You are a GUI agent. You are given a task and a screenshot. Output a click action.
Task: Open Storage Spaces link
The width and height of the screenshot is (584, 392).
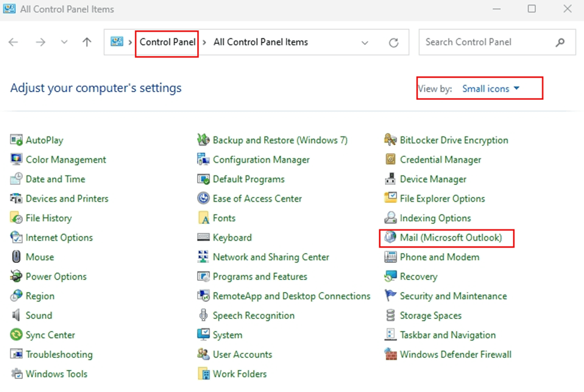pyautogui.click(x=431, y=315)
